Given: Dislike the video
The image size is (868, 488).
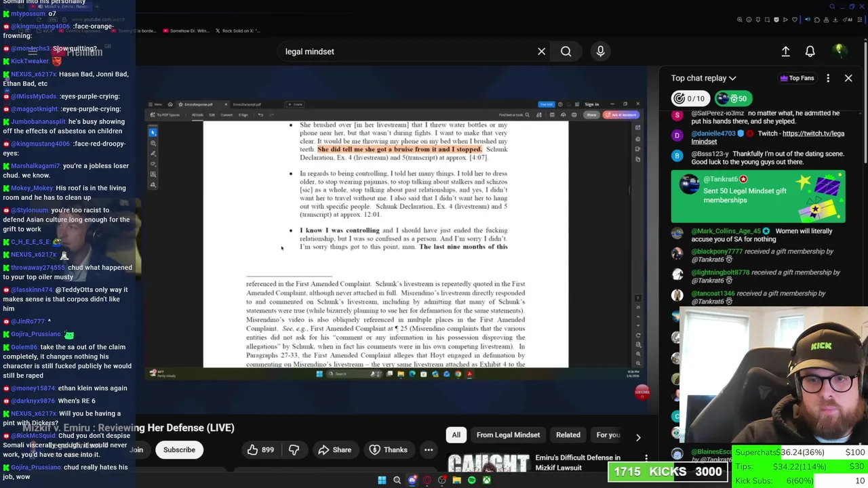Looking at the screenshot, I should [x=294, y=450].
